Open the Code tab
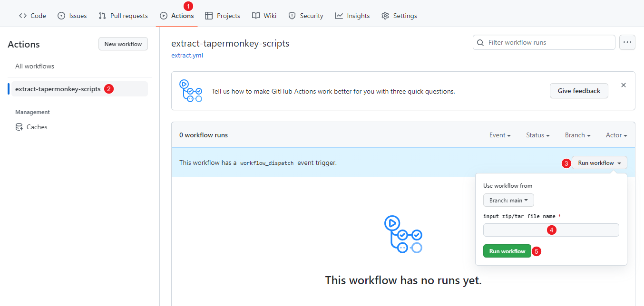The image size is (644, 306). [x=32, y=16]
